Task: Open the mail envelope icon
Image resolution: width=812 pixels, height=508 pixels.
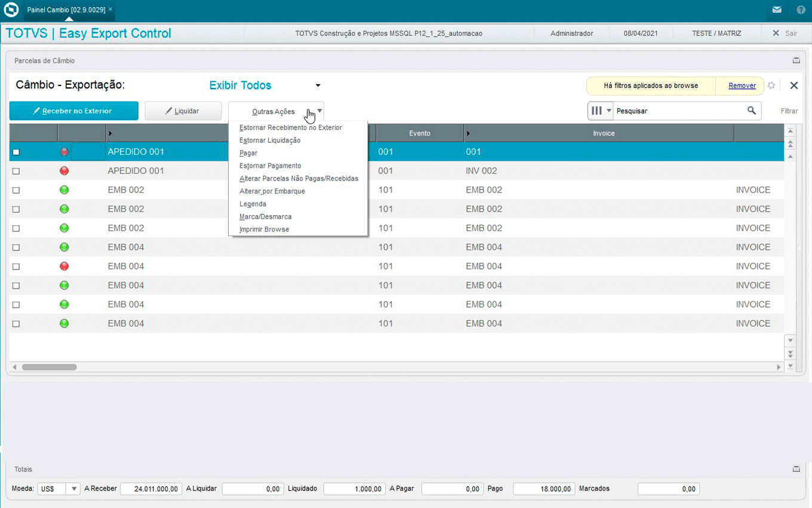Action: pyautogui.click(x=776, y=10)
